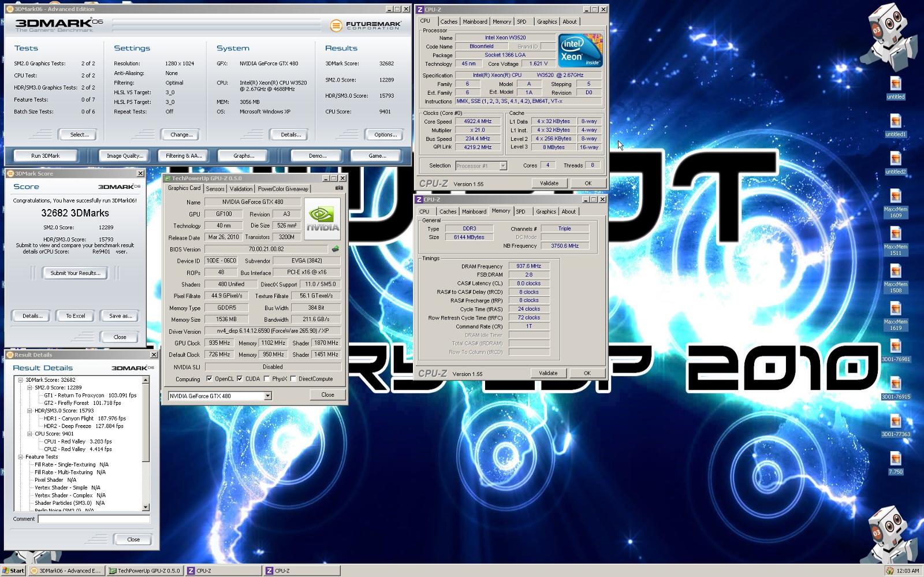Click the NVIDIA logo in GPU-Z

click(x=322, y=219)
